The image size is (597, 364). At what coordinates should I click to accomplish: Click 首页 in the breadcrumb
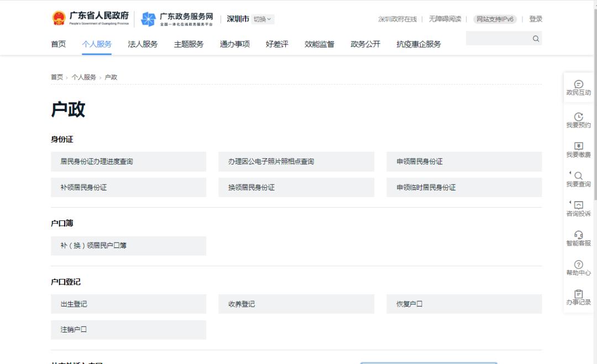[x=57, y=77]
